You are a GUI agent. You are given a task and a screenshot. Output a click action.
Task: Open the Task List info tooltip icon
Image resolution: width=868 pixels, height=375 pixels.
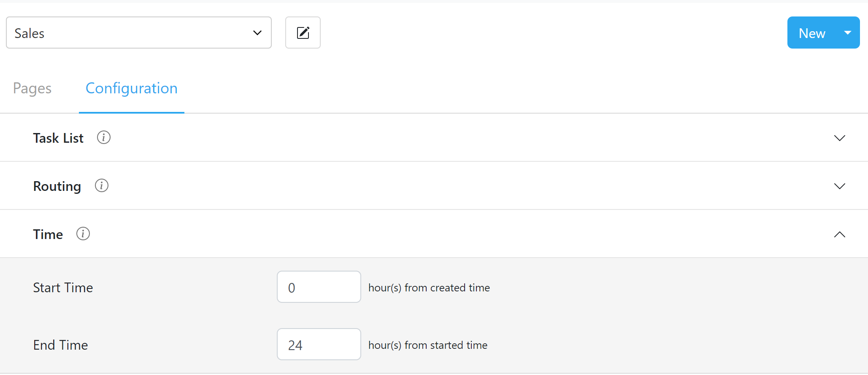pyautogui.click(x=103, y=137)
